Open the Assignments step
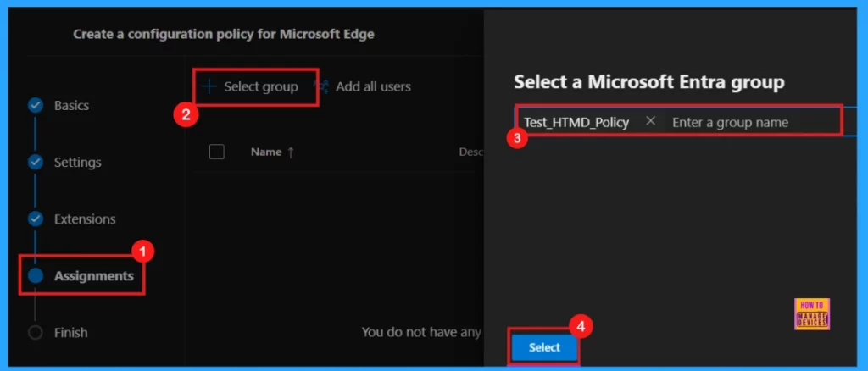This screenshot has height=371, width=868. pyautogui.click(x=93, y=275)
